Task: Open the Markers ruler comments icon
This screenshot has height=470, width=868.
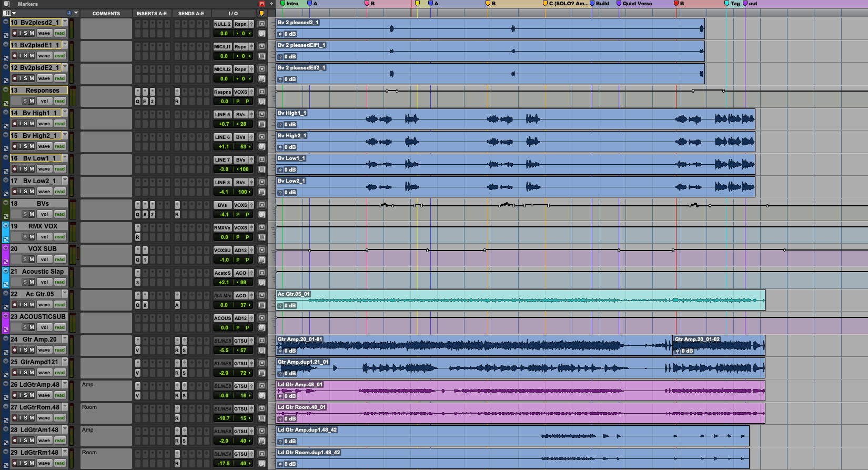Action: click(x=7, y=4)
